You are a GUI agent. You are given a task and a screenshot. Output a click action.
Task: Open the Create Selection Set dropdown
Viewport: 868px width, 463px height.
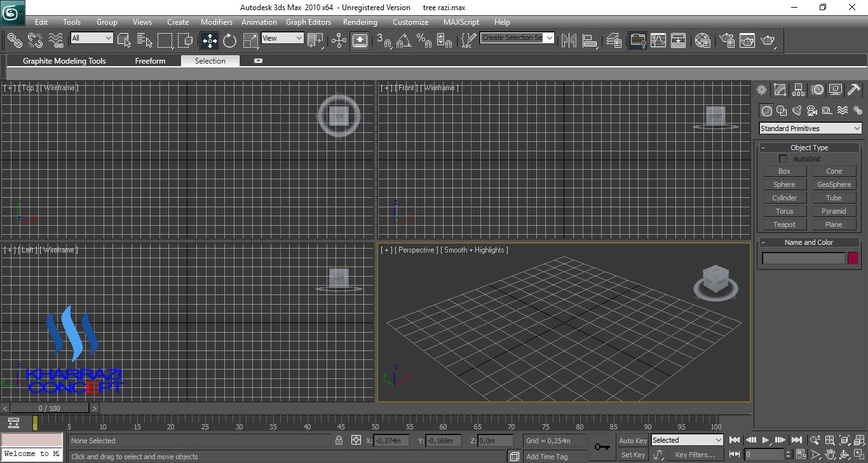click(517, 38)
